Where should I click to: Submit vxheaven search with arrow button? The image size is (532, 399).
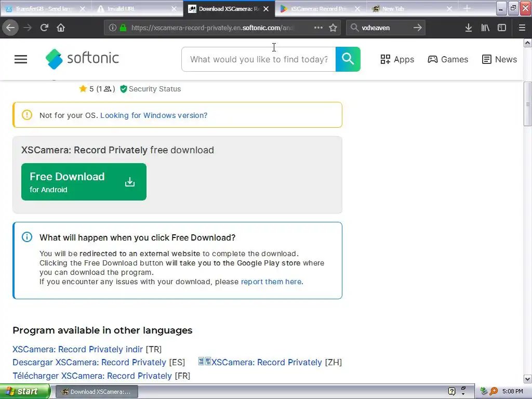click(418, 28)
